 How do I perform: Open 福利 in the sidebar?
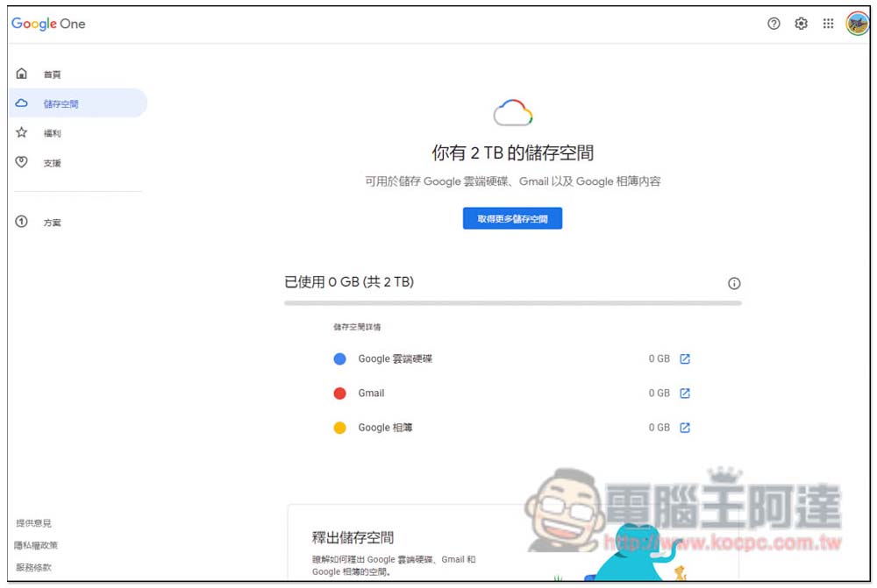point(52,133)
